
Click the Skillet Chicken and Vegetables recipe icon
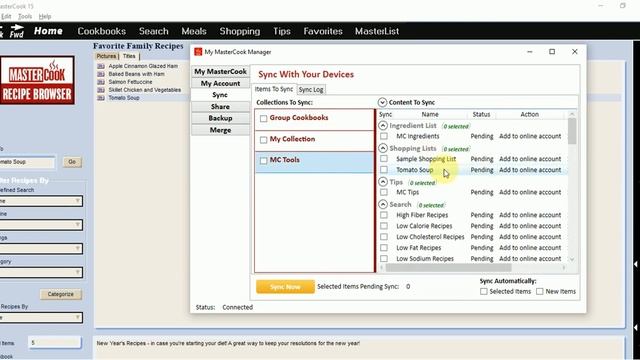tap(101, 90)
